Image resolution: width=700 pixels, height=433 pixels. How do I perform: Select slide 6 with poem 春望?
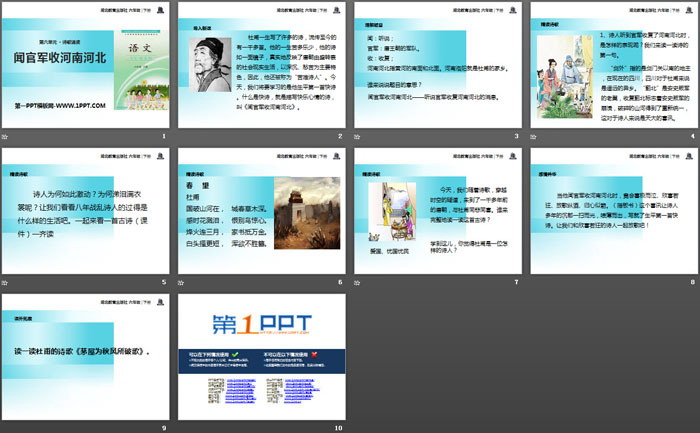pyautogui.click(x=262, y=211)
